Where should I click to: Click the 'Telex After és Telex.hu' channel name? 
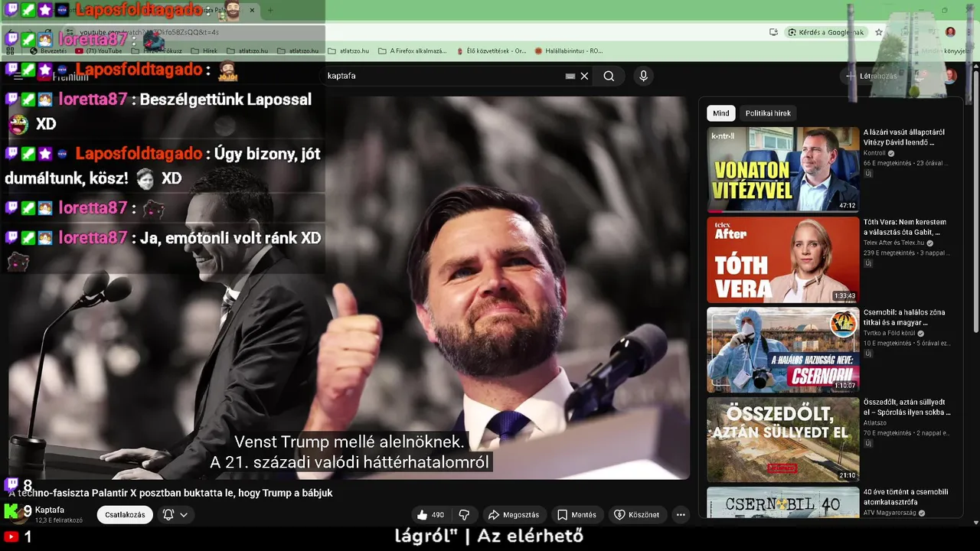tap(894, 243)
